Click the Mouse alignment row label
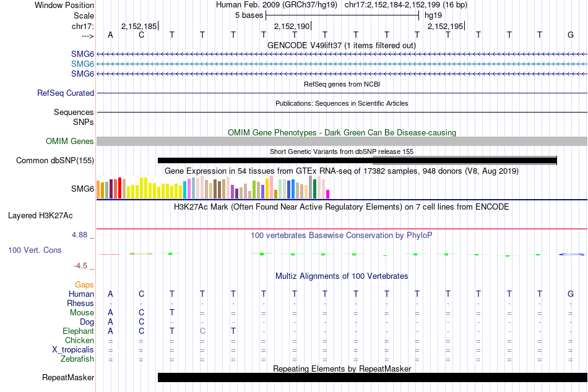588x392 pixels. point(82,313)
